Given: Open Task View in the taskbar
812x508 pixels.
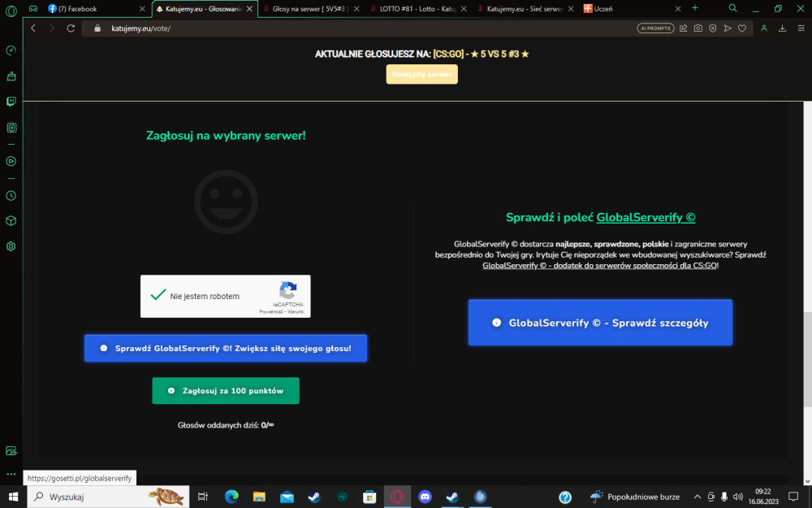Looking at the screenshot, I should (203, 497).
